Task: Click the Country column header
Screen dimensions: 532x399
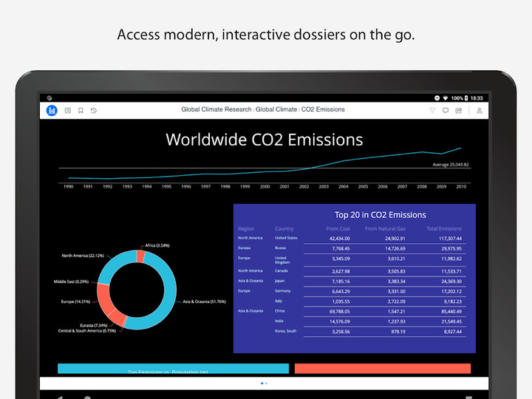Action: pyautogui.click(x=284, y=229)
